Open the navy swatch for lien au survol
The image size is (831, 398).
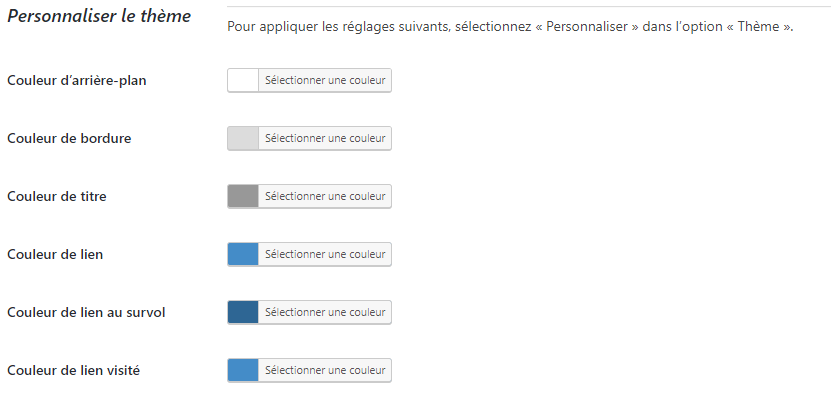tap(243, 313)
